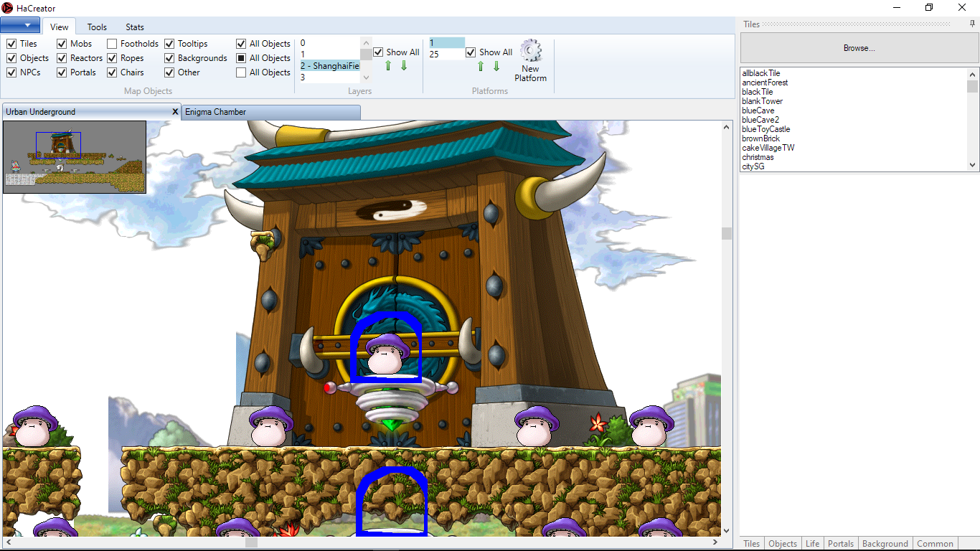Select the mushroom mob on the far-left ledge
980x551 pixels.
pyautogui.click(x=34, y=425)
